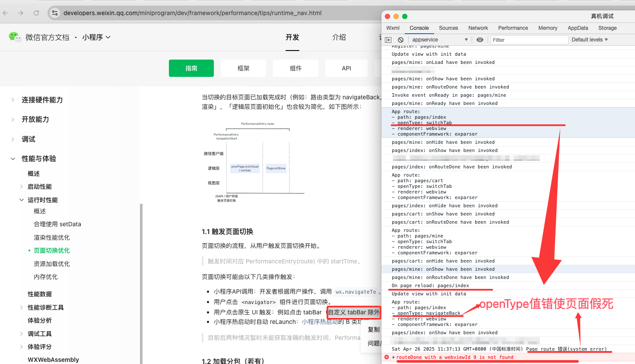Expand the 启动性能 item
The height and width of the screenshot is (364, 635).
[x=22, y=187]
